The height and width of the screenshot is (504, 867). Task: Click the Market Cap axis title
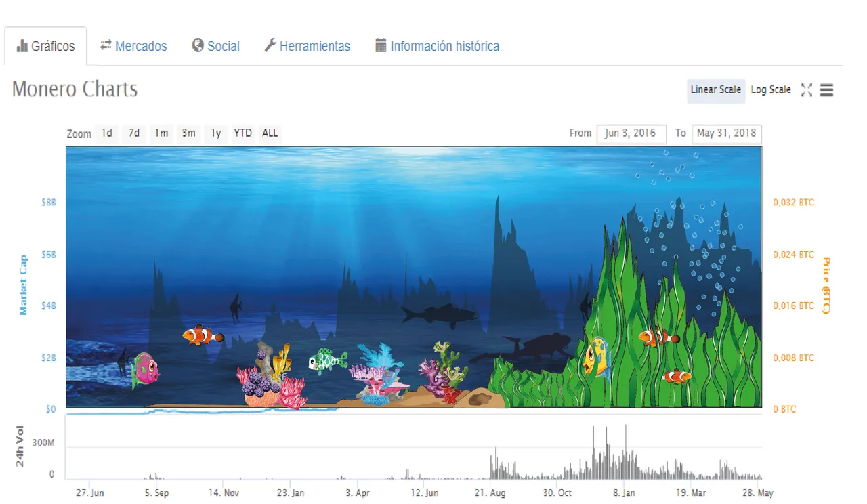(x=23, y=285)
